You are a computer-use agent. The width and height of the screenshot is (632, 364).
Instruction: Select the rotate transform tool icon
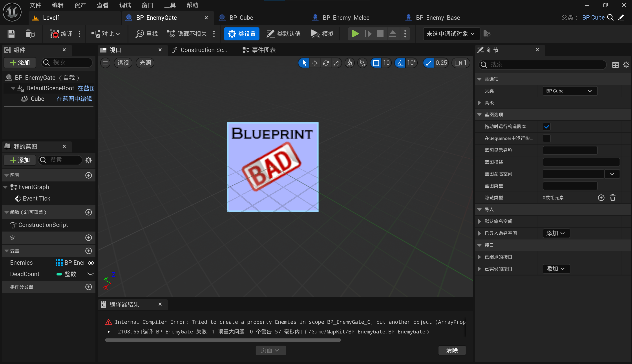325,63
